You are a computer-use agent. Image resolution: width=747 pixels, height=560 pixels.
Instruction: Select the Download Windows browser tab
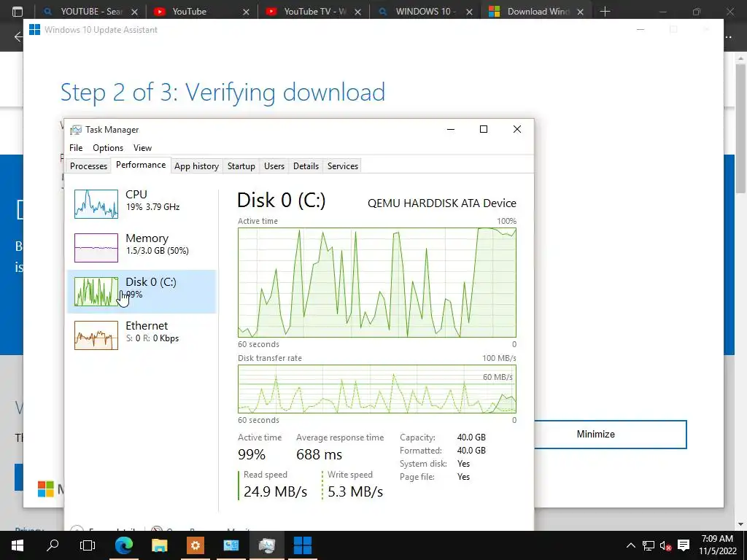536,12
